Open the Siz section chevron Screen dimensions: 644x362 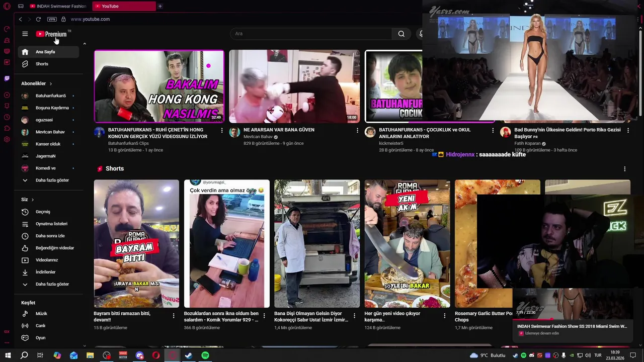tap(33, 200)
